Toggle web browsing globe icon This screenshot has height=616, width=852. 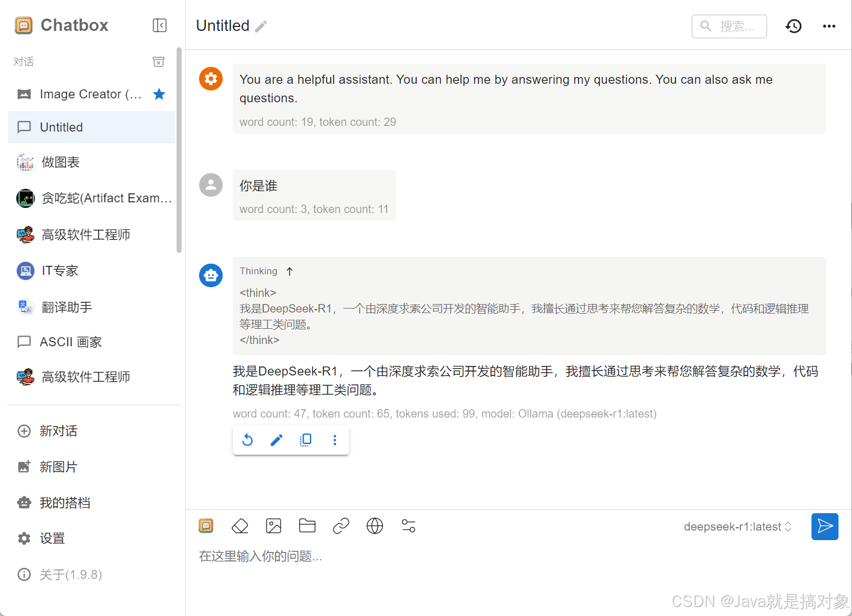[375, 526]
